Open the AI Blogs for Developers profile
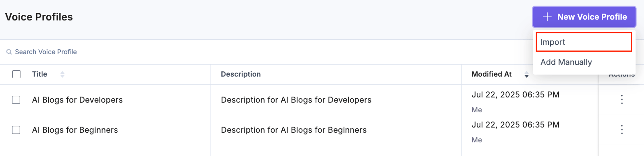This screenshot has height=156, width=644. tap(77, 100)
